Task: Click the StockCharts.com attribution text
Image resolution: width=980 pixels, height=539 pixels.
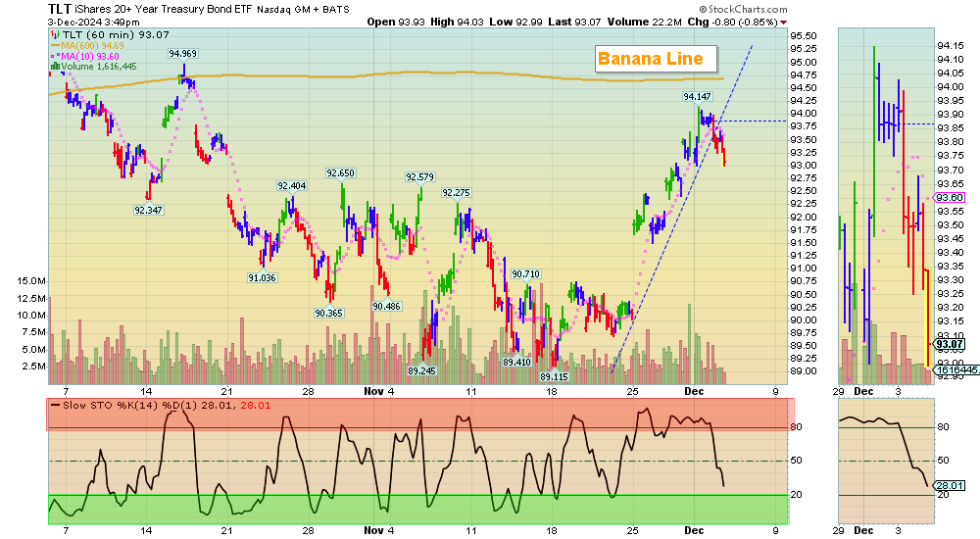Action: 743,10
